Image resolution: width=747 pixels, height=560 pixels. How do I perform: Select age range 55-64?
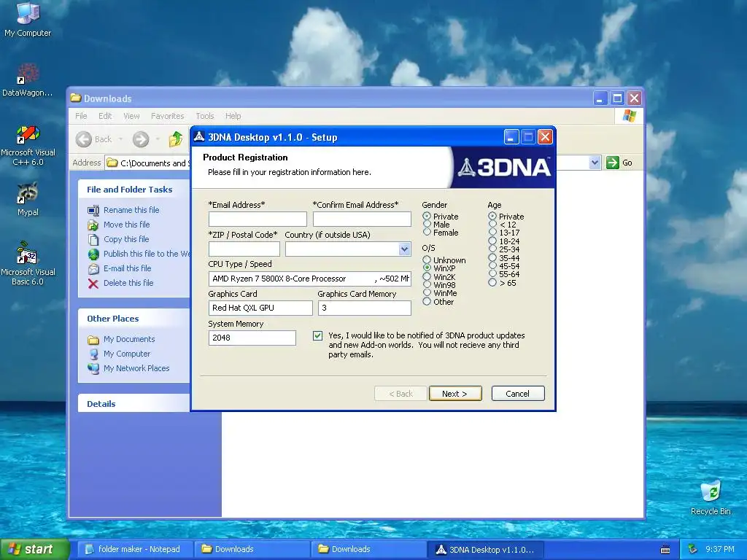(x=492, y=274)
